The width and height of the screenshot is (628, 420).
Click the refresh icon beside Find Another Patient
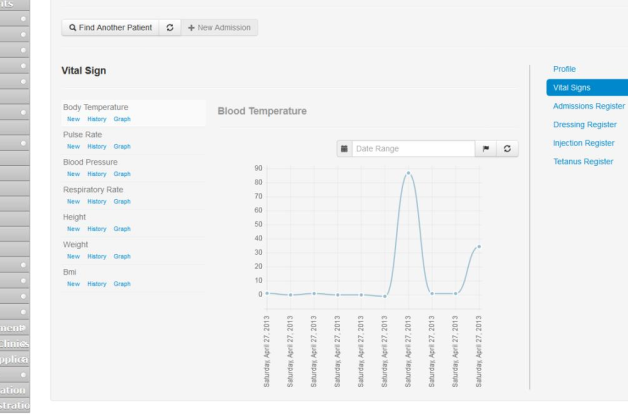pos(169,27)
